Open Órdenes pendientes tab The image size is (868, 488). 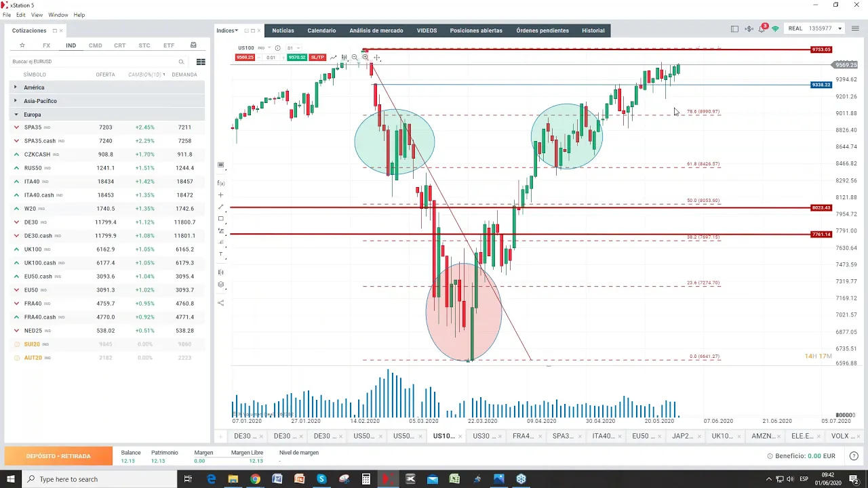pyautogui.click(x=542, y=30)
